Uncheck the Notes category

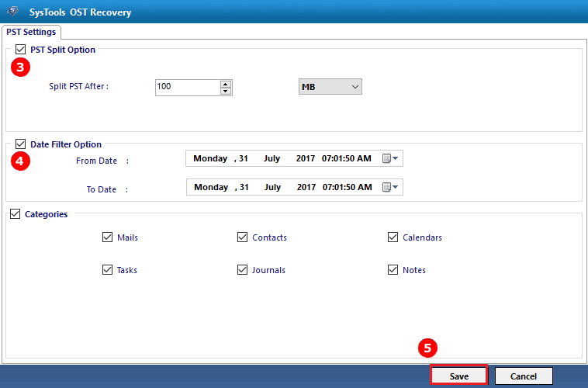[x=393, y=270]
